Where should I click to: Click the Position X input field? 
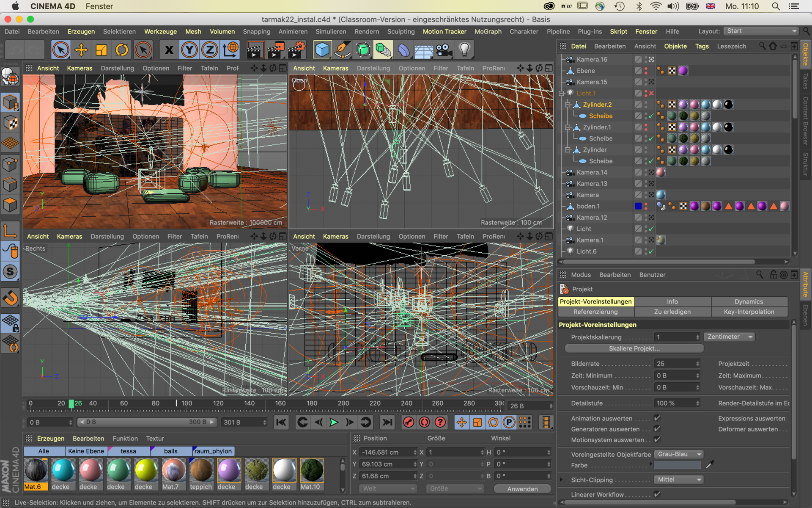click(x=389, y=452)
